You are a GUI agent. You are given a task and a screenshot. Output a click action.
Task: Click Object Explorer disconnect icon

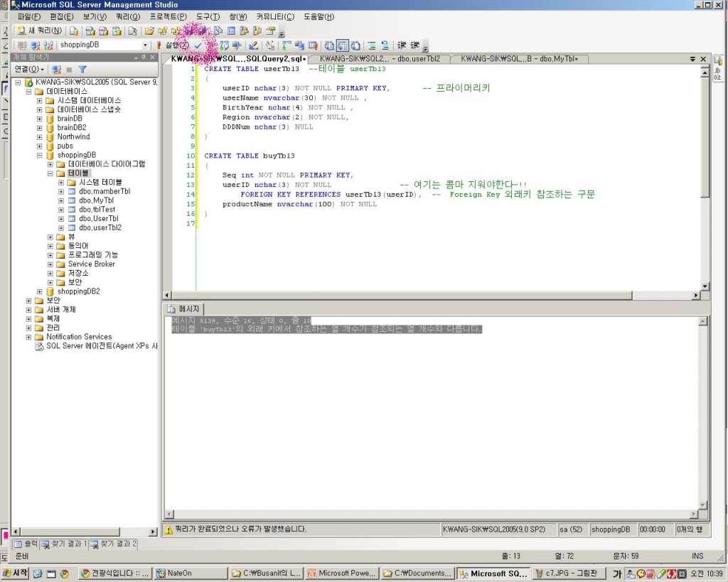pyautogui.click(x=57, y=69)
